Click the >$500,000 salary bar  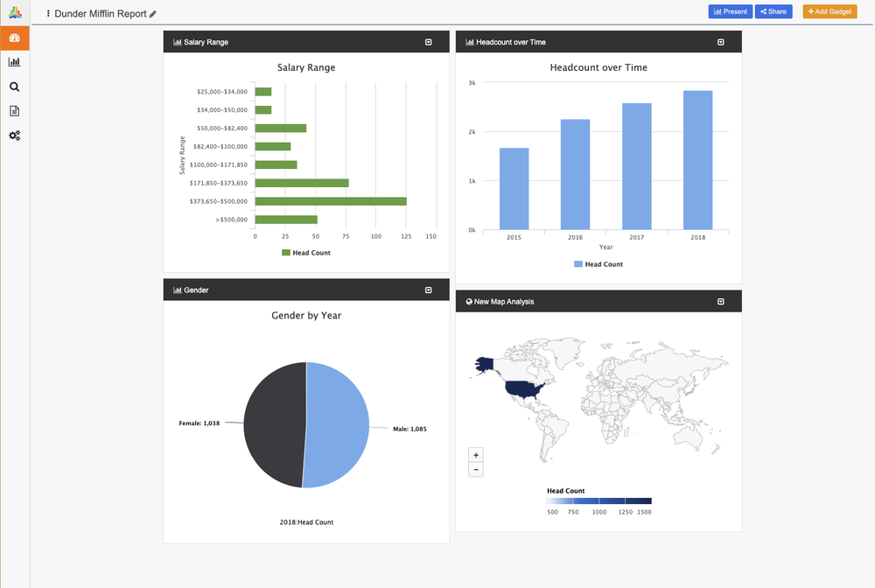coord(286,220)
